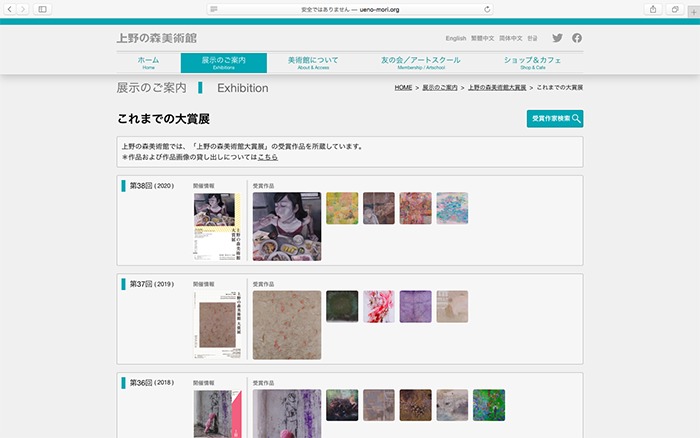Viewport: 700px width, 438px height.
Task: Open the dark green artwork thumbnail in 第37回
Action: click(342, 306)
